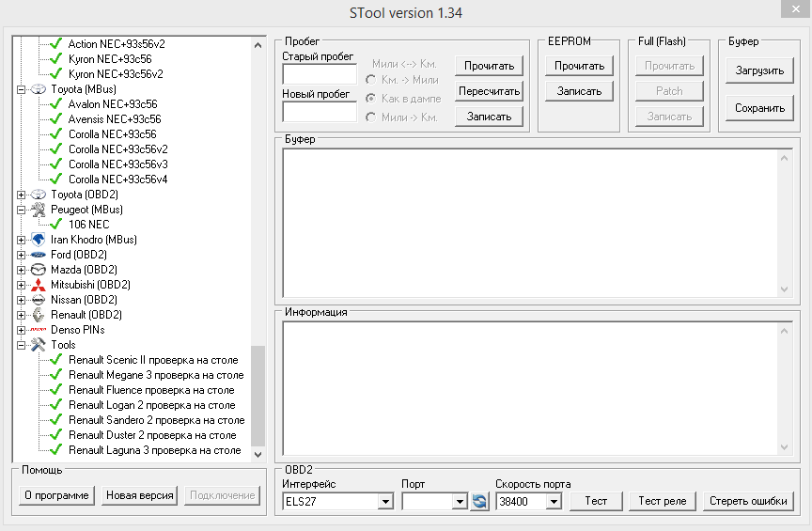Click the Iran Khodro logo icon
This screenshot has height=531, width=812.
click(x=39, y=240)
